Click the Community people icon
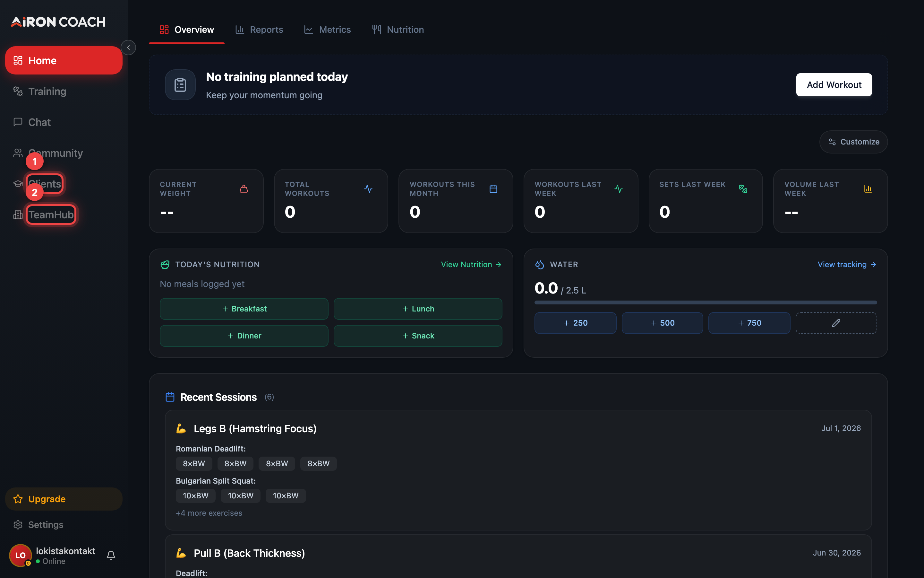The width and height of the screenshot is (924, 578). [x=18, y=153]
